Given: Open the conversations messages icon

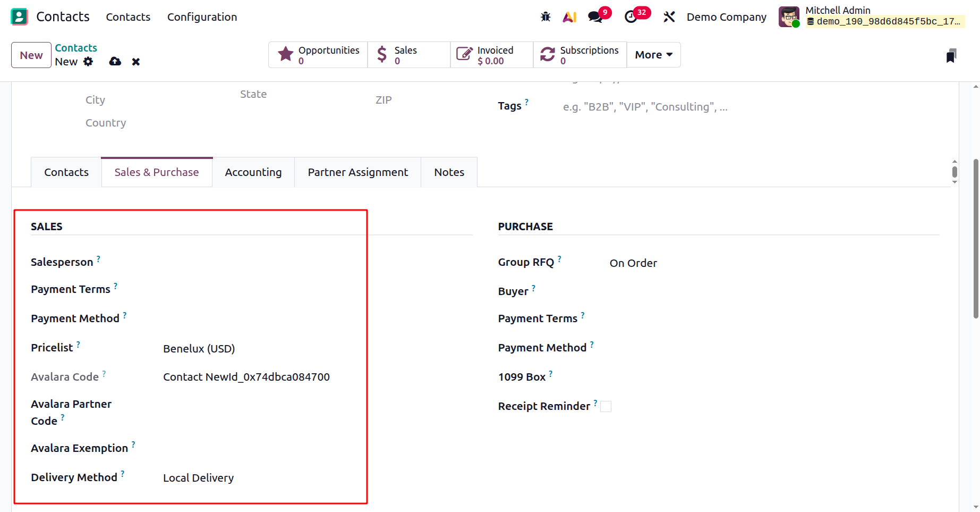Looking at the screenshot, I should (595, 17).
